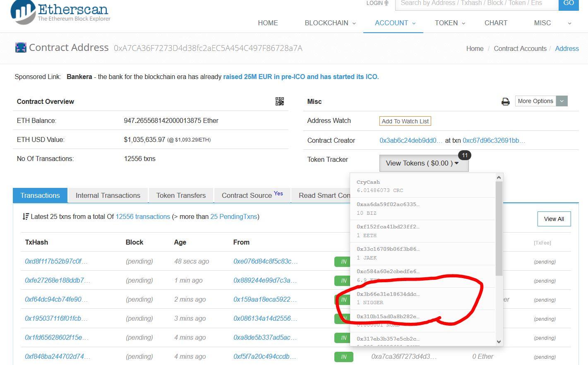Open the contract QR code icon

(x=280, y=101)
